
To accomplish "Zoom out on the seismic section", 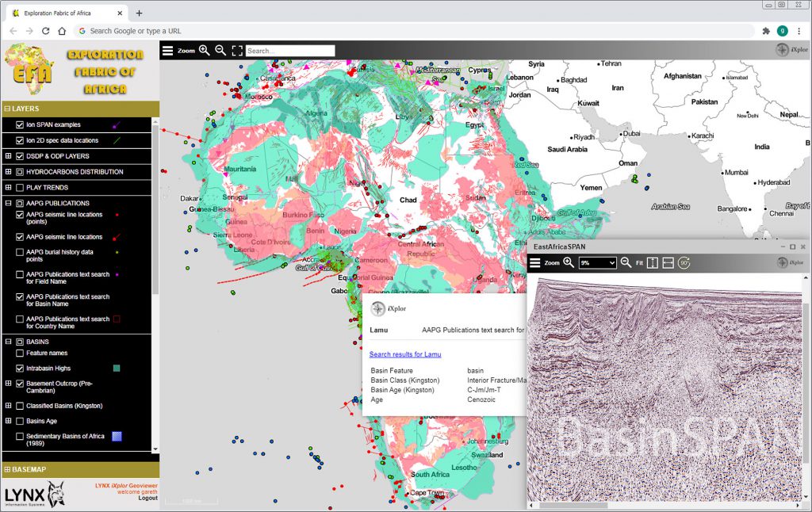I will (x=626, y=262).
